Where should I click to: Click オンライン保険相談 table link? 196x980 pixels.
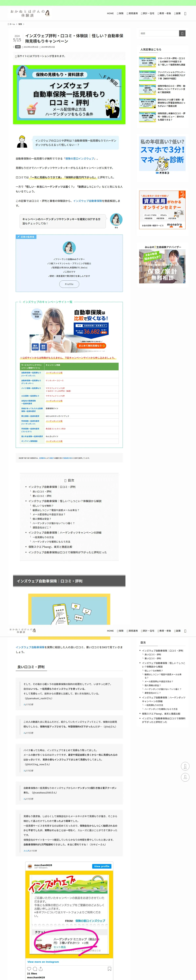click(x=29, y=441)
